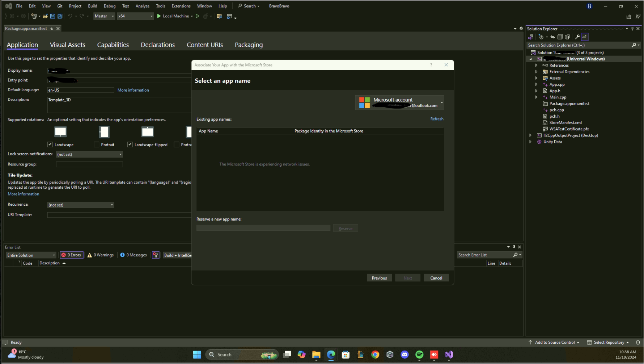
Task: Open the x64 platform dropdown
Action: (135, 16)
